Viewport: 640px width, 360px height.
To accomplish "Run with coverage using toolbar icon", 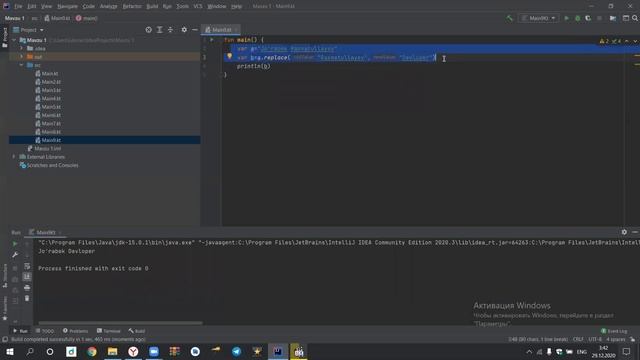I will (x=588, y=18).
